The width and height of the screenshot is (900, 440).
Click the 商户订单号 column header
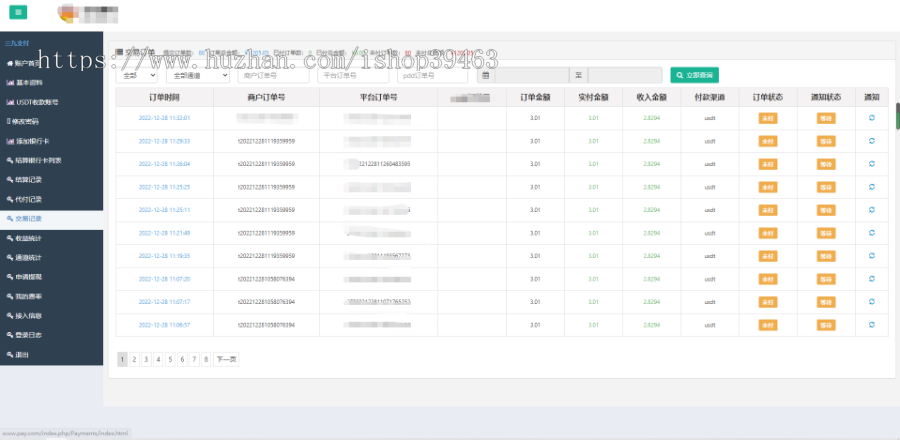(266, 97)
